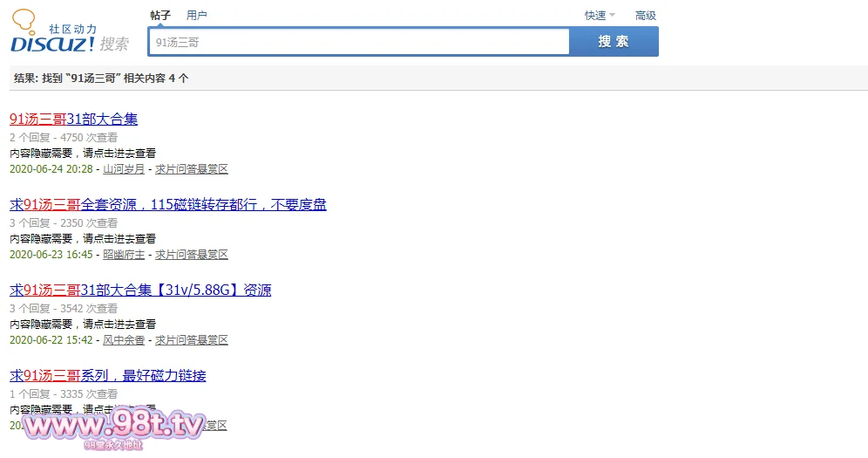
Task: View author 昭幽府主's profile
Action: point(124,255)
